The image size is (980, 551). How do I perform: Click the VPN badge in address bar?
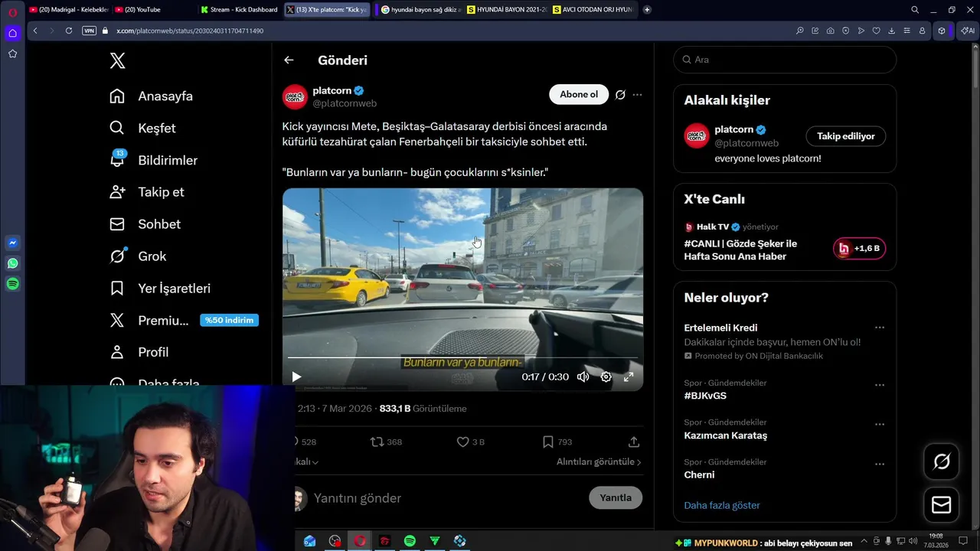tap(88, 31)
